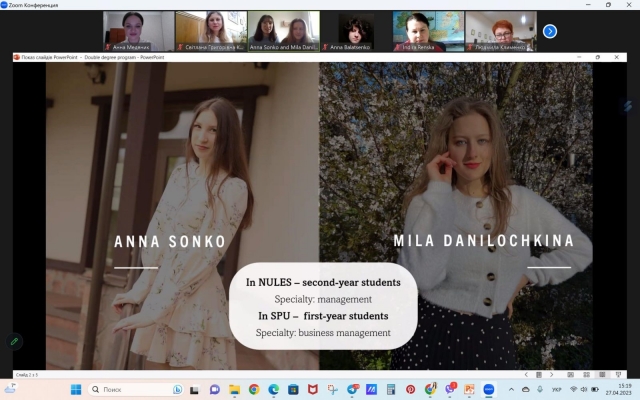Open Microsoft Store from taskbar
The image size is (640, 400).
tap(293, 389)
